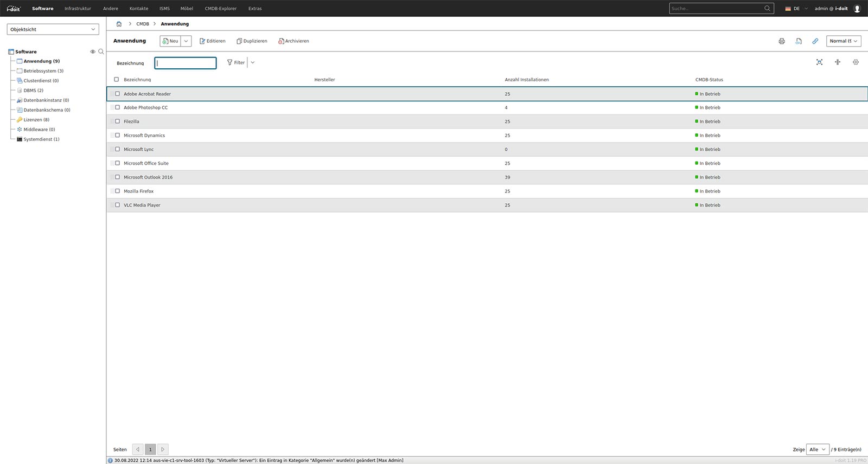Screen dimensions: 868x464
Task: Open the Infrastruktur menu
Action: [x=78, y=9]
